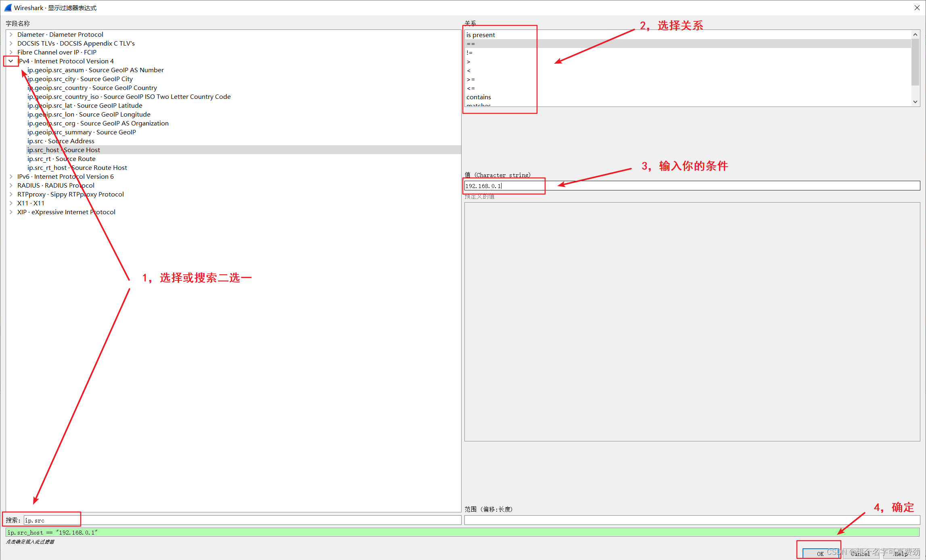Expand the IPv6 Internet Protocol node
The width and height of the screenshot is (926, 560).
[x=11, y=177]
